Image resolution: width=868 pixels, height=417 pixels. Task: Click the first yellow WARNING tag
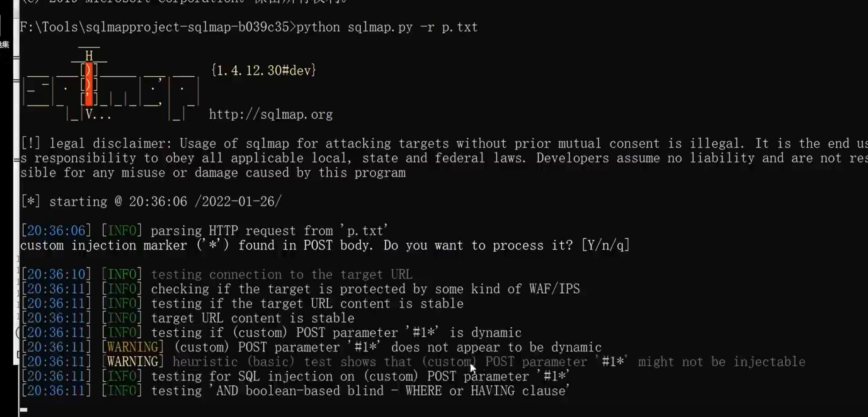point(132,347)
